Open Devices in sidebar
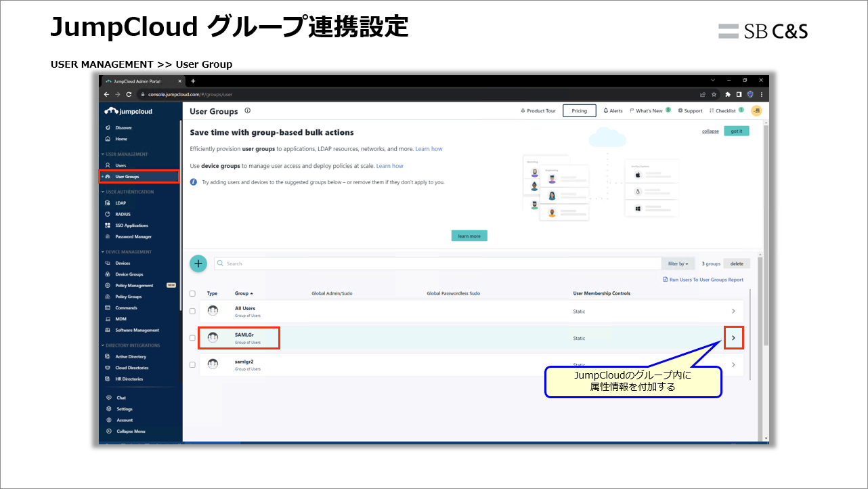The height and width of the screenshot is (489, 868). (x=123, y=263)
